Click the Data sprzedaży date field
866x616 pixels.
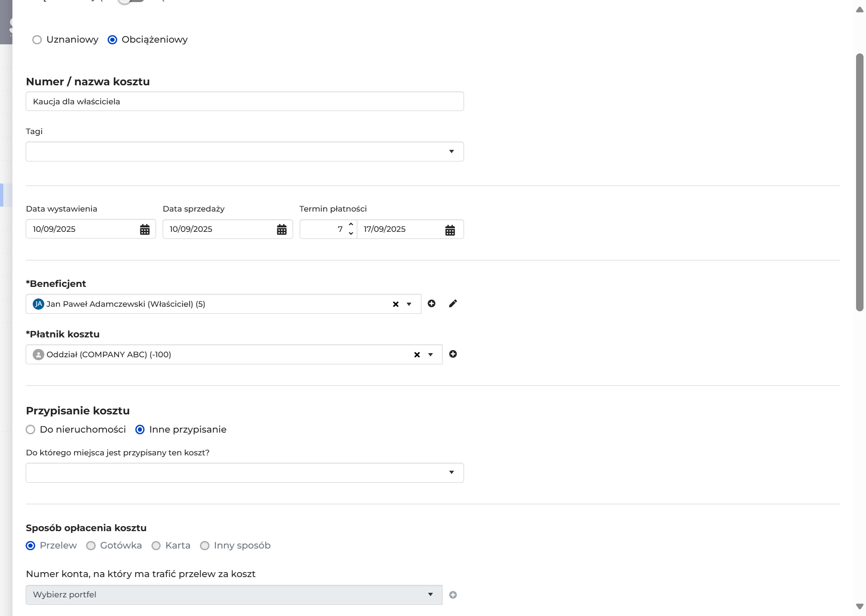228,229
